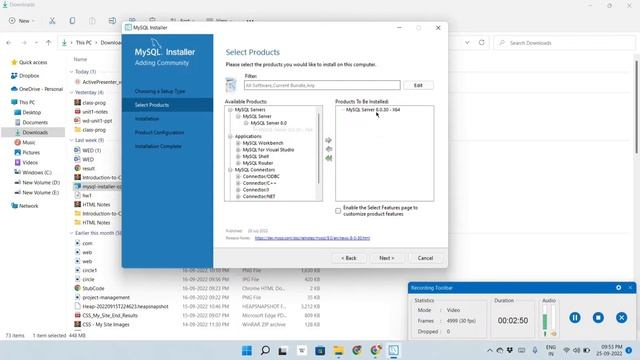
Task: Click the Filter text field
Action: pos(322,85)
